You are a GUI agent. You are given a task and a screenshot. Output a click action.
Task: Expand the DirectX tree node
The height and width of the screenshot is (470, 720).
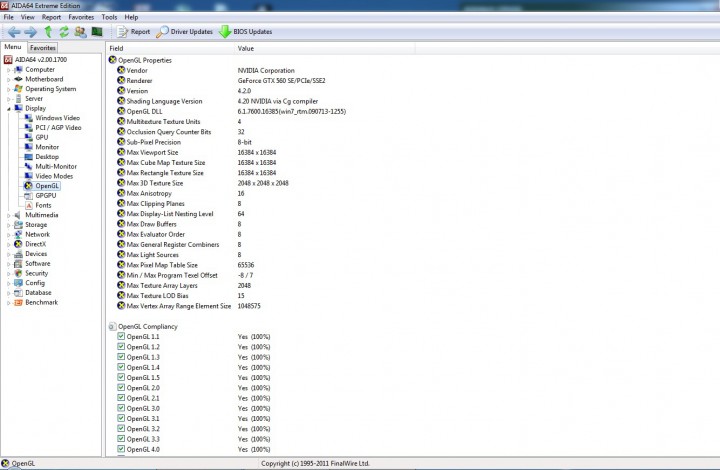8,244
